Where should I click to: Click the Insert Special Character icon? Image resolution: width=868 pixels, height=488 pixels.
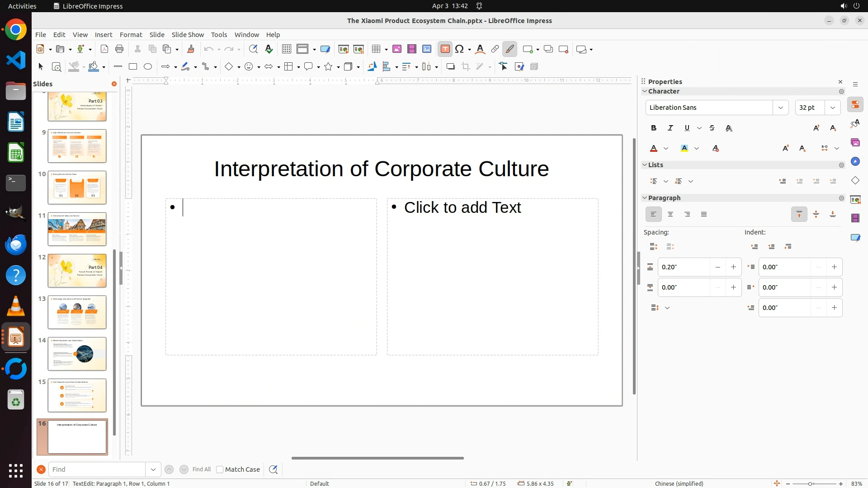pyautogui.click(x=460, y=49)
